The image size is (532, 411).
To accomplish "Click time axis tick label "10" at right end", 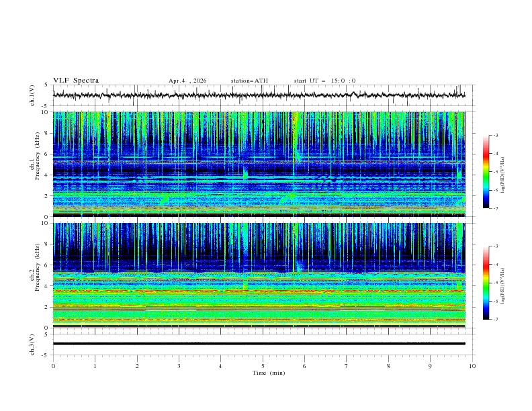I will point(472,366).
